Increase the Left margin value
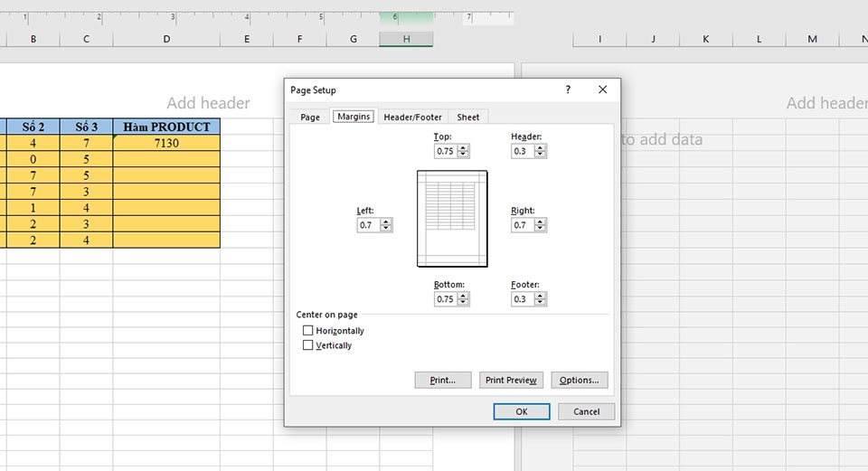Image resolution: width=868 pixels, height=471 pixels. 386,222
